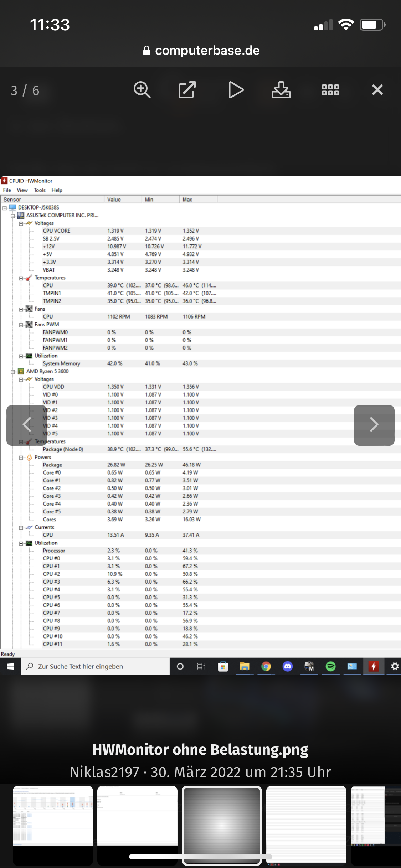
Task: Close the image lightbox viewer
Action: (x=377, y=90)
